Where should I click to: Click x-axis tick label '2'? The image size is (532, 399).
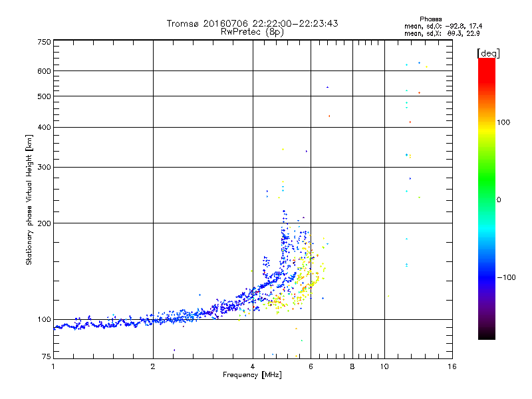[153, 366]
